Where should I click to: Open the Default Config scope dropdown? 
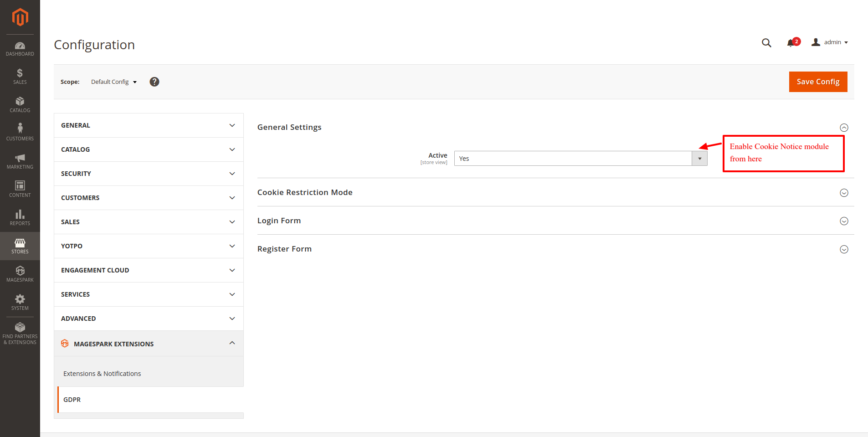click(113, 82)
